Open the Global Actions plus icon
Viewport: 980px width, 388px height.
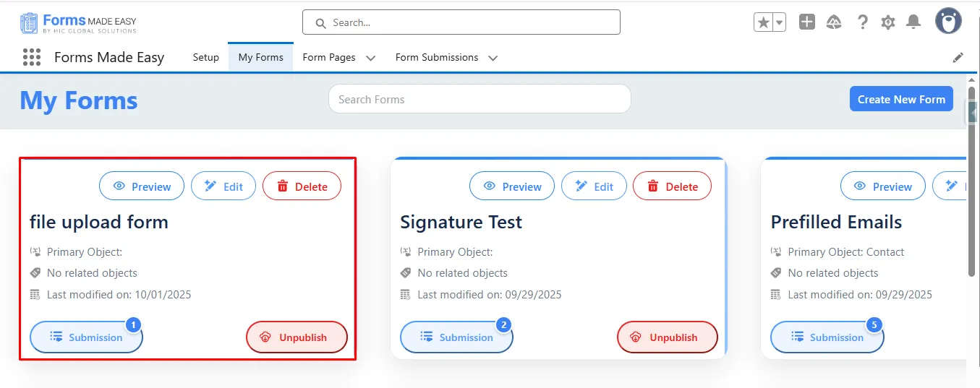point(807,22)
